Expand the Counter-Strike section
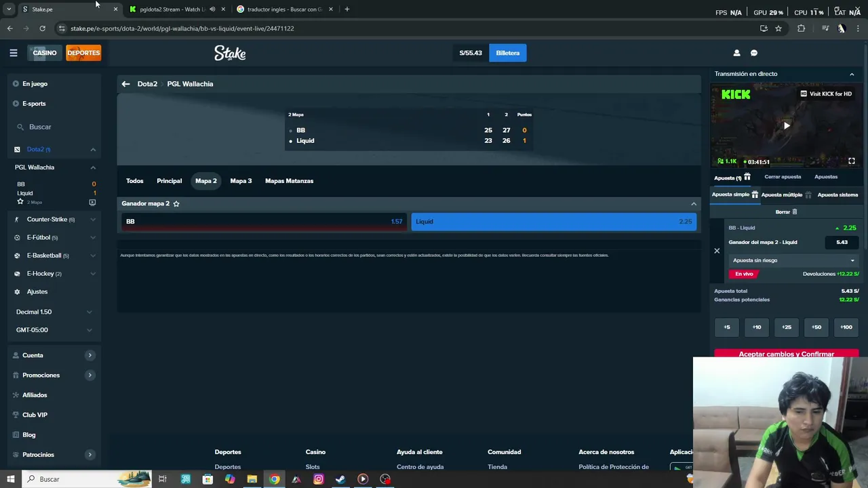 (x=93, y=220)
